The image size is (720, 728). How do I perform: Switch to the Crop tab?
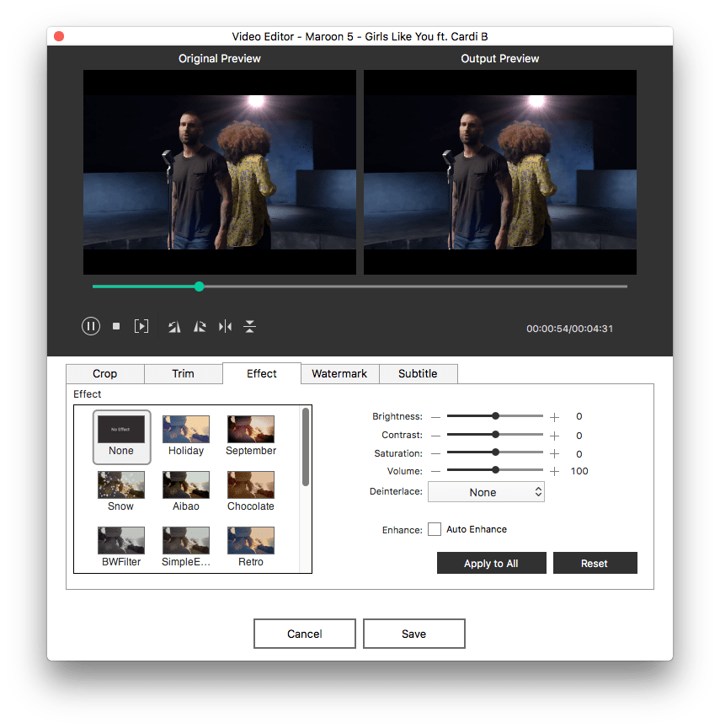105,374
